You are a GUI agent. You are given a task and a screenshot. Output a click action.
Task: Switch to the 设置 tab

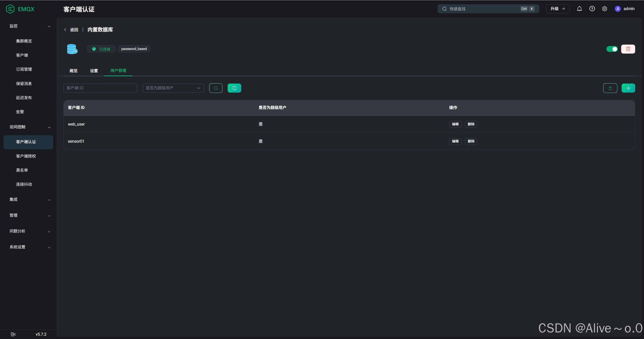94,71
